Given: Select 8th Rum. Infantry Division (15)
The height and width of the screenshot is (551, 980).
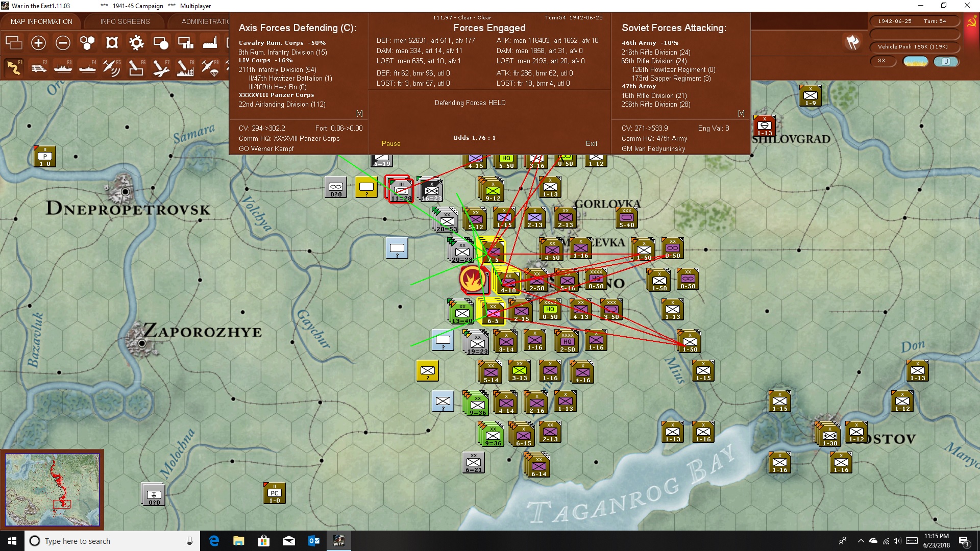Looking at the screenshot, I should pos(282,53).
